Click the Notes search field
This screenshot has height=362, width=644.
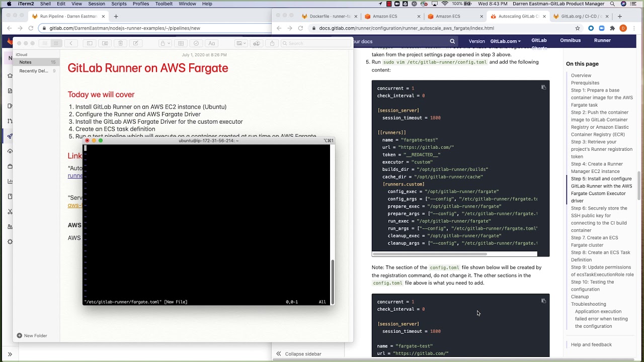point(315,43)
